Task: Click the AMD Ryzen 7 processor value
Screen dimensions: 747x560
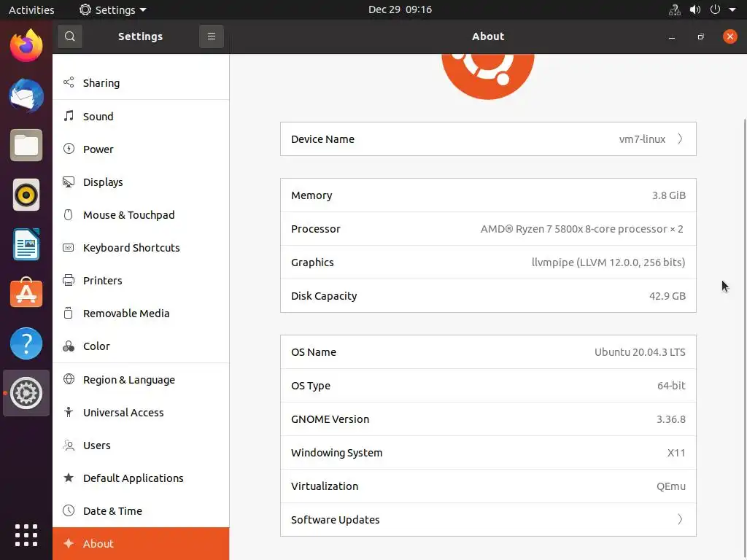Action: click(x=581, y=228)
